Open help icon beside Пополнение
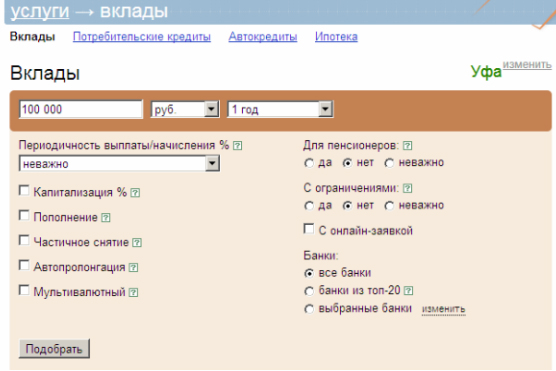 106,217
